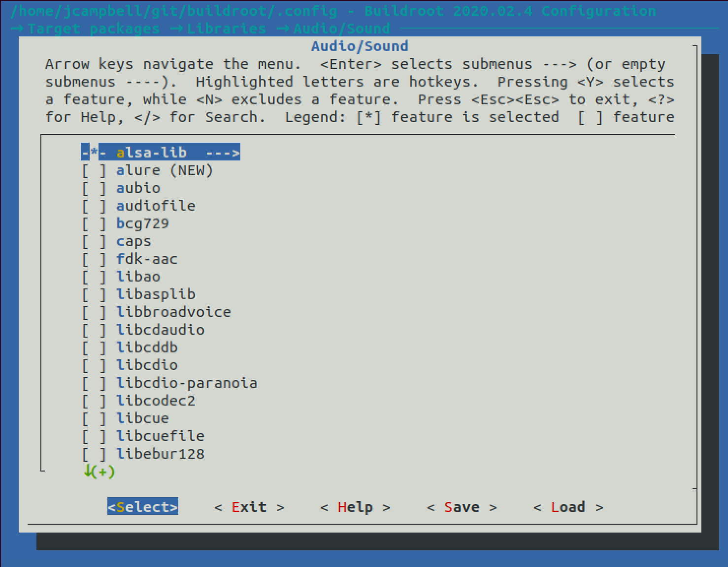The image size is (728, 567).
Task: Toggle the fdk-aac checkbox
Action: (x=94, y=259)
